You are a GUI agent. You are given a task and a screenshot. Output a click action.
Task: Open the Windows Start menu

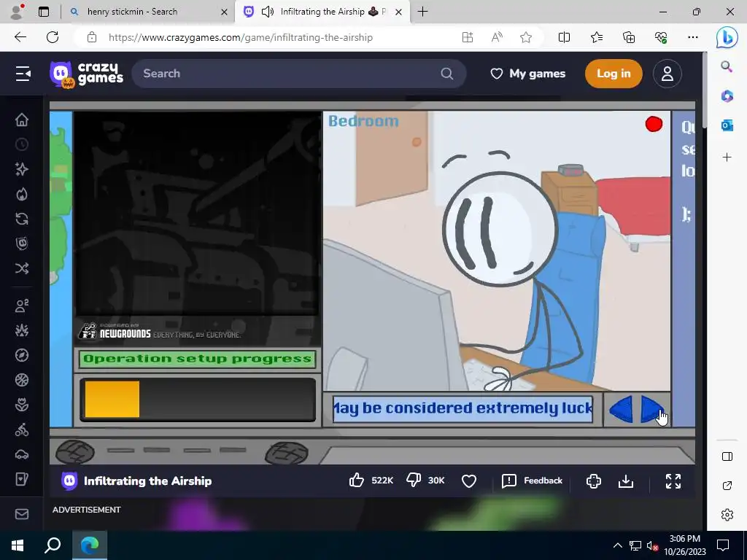pos(18,545)
